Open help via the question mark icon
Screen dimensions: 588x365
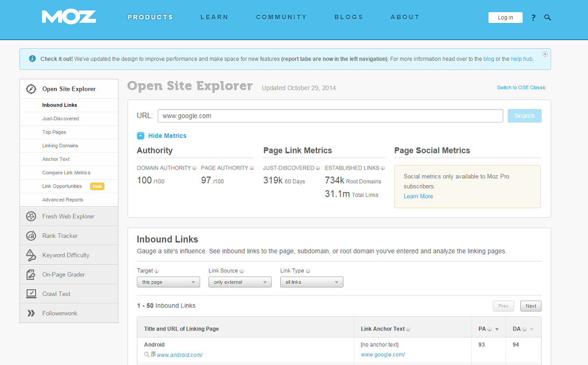[x=533, y=18]
